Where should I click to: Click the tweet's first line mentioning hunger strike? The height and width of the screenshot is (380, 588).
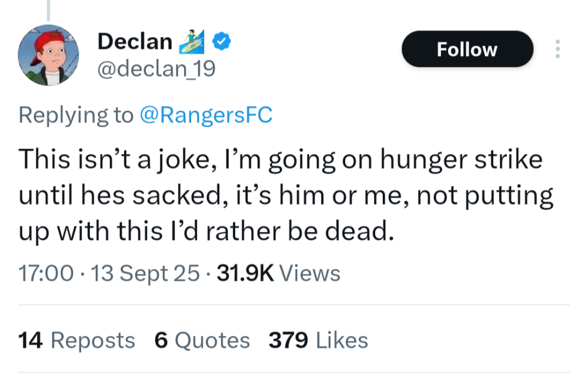[280, 160]
